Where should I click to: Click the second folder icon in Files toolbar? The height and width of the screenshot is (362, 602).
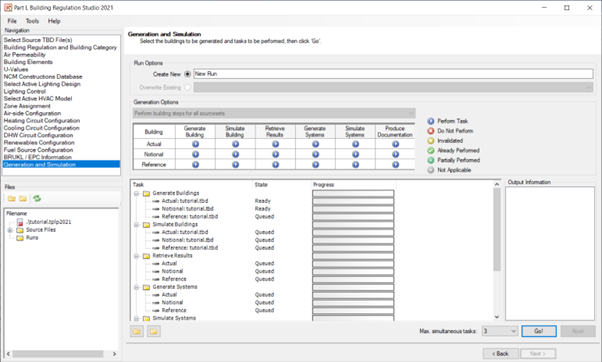pos(23,198)
